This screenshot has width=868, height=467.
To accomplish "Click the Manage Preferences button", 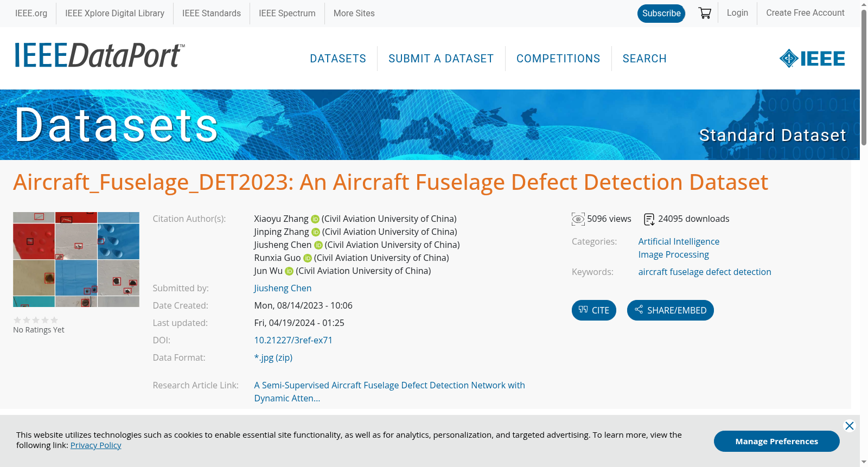I will pos(777,442).
